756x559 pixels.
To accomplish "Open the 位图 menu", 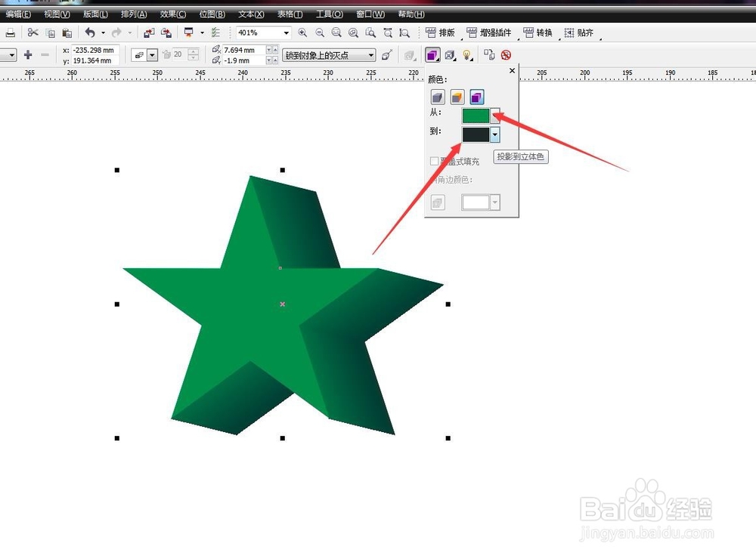I will [x=212, y=14].
